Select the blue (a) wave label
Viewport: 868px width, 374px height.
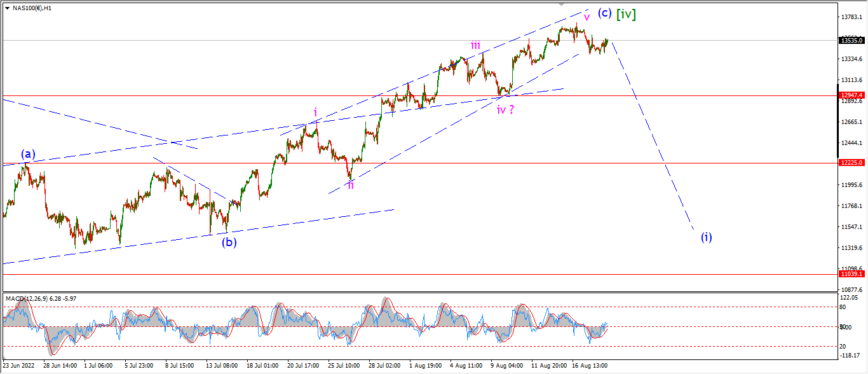[x=28, y=153]
